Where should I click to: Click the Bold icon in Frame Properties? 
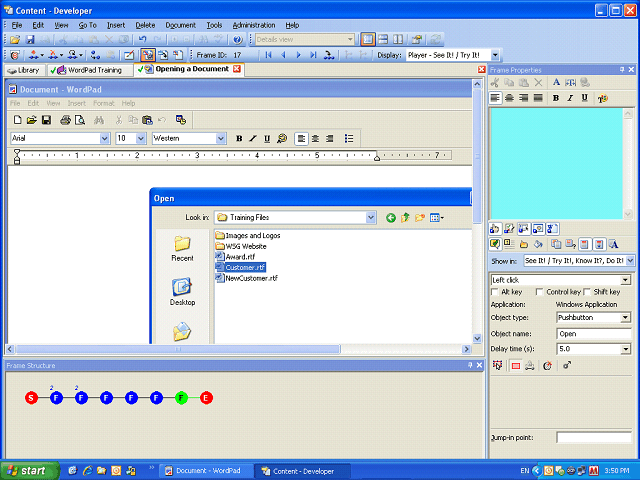point(556,98)
